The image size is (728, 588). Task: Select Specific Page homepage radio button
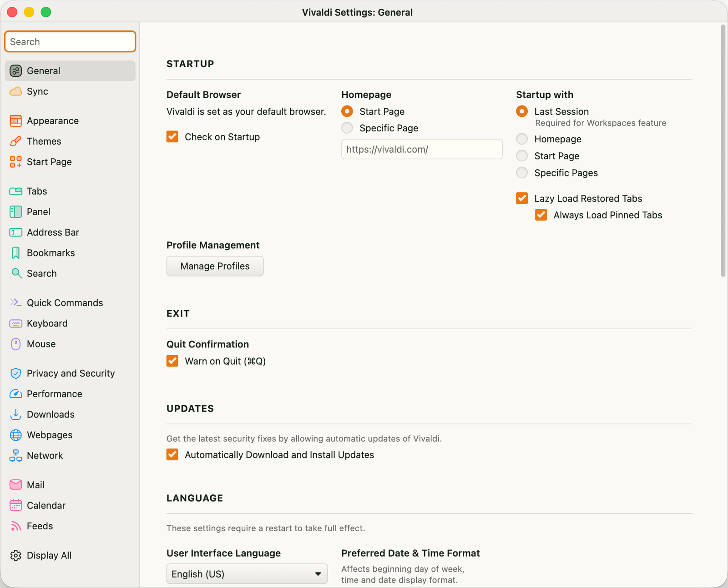[347, 128]
